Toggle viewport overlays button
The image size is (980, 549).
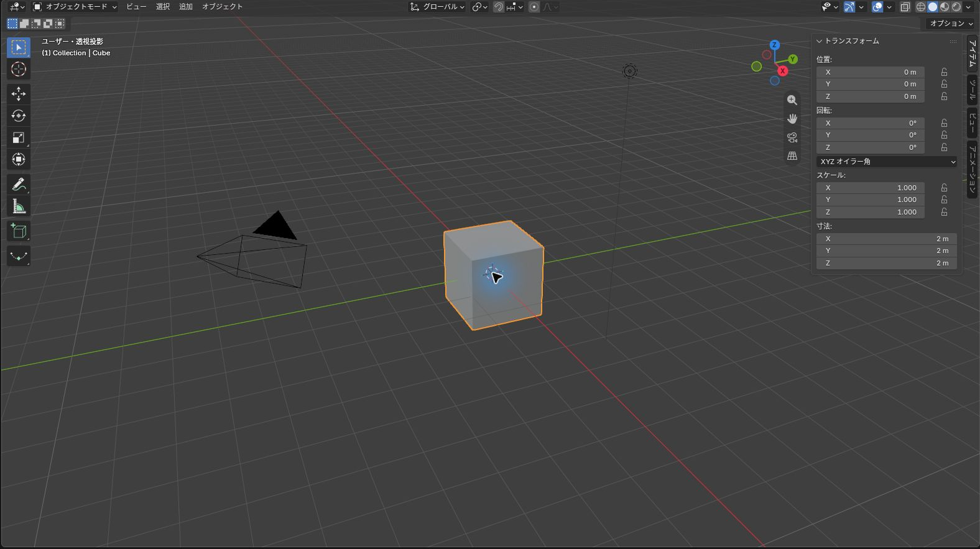coord(877,7)
